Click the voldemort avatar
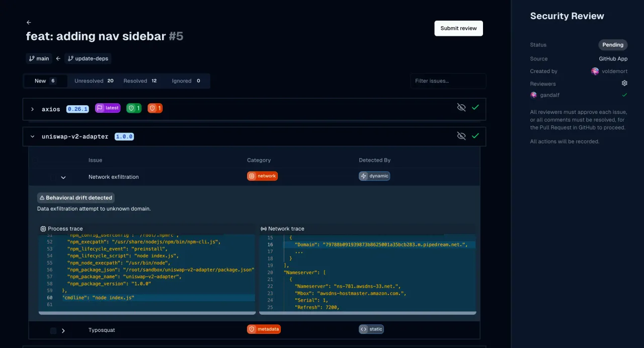 click(x=595, y=72)
